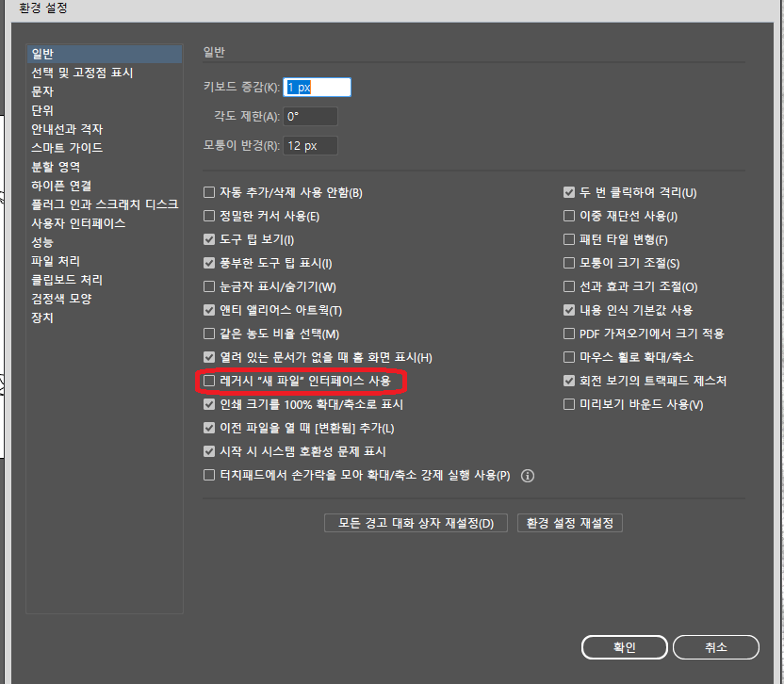Viewport: 784px width, 684px height.
Task: Enable 패턴 타일 변형 option
Action: [569, 239]
